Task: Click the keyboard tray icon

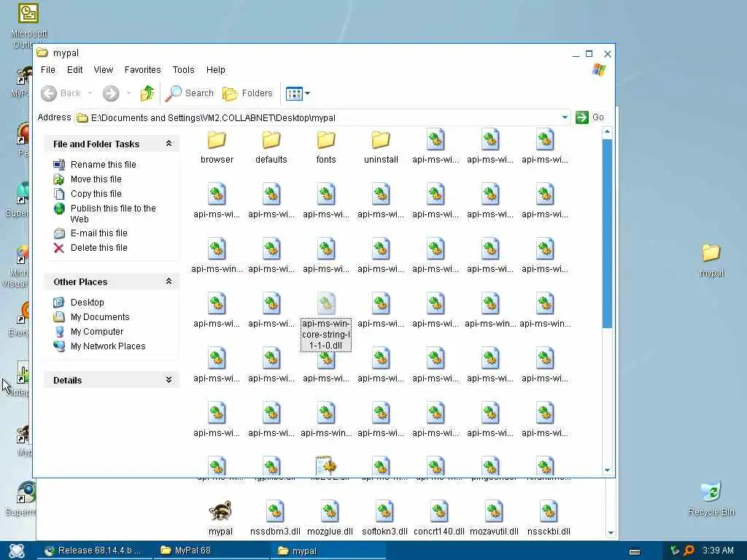Action: tap(635, 551)
